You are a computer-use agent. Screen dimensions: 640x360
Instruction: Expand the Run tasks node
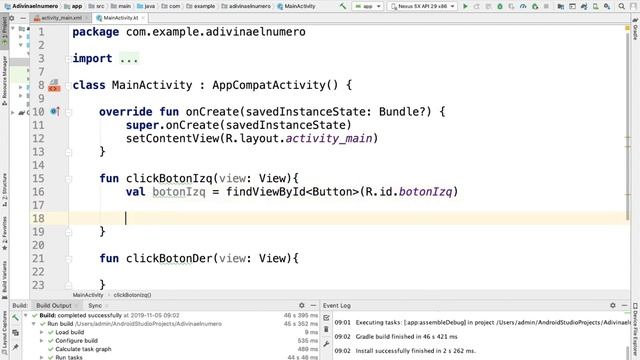pyautogui.click(x=42, y=358)
